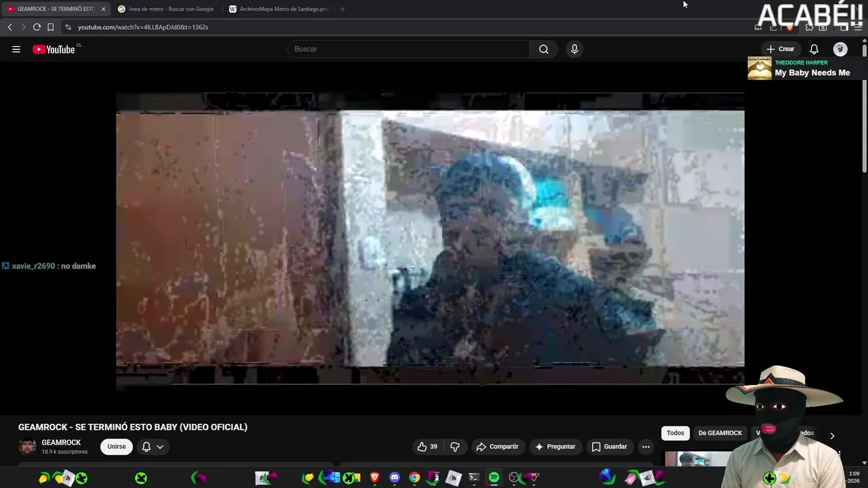Bookmark the page with the bookmark icon
The width and height of the screenshot is (868, 488).
[50, 27]
